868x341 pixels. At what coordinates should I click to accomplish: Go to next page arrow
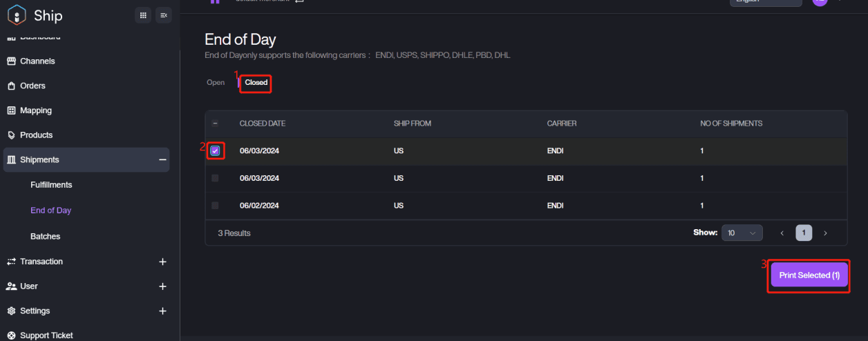pos(825,233)
